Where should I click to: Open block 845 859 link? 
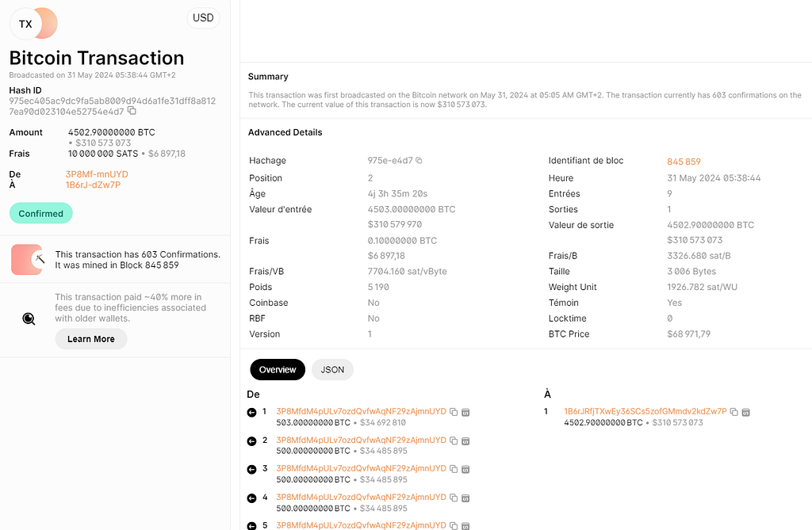(684, 162)
